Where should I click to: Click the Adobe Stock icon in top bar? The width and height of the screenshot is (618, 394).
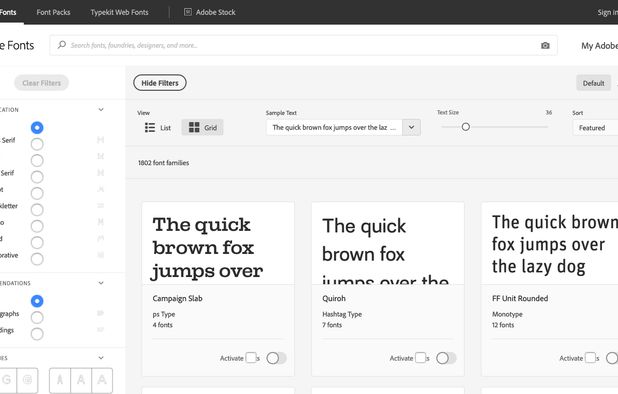click(188, 12)
